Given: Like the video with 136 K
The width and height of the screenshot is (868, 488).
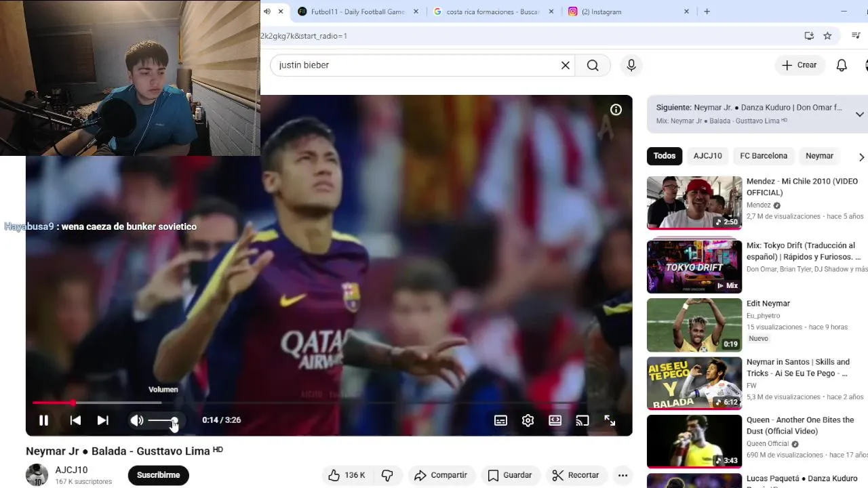Looking at the screenshot, I should 347,475.
